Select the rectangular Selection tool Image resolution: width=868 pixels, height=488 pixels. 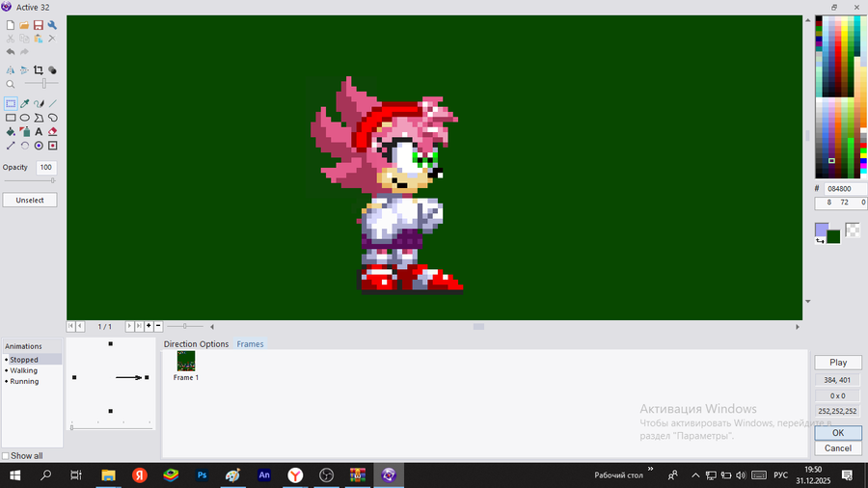pyautogui.click(x=11, y=103)
